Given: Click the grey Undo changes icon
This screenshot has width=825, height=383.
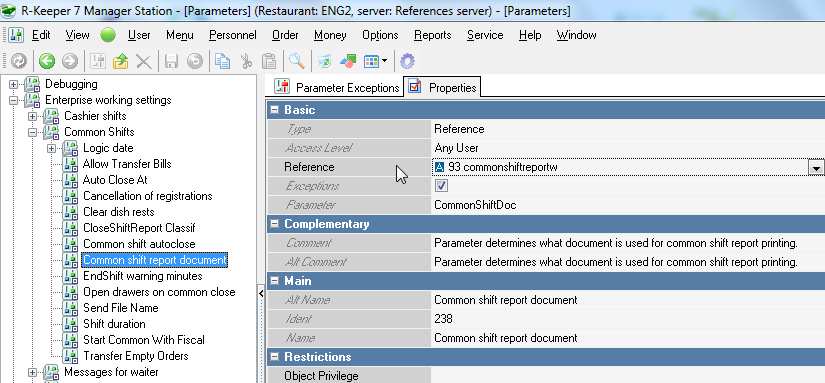Looking at the screenshot, I should 195,62.
